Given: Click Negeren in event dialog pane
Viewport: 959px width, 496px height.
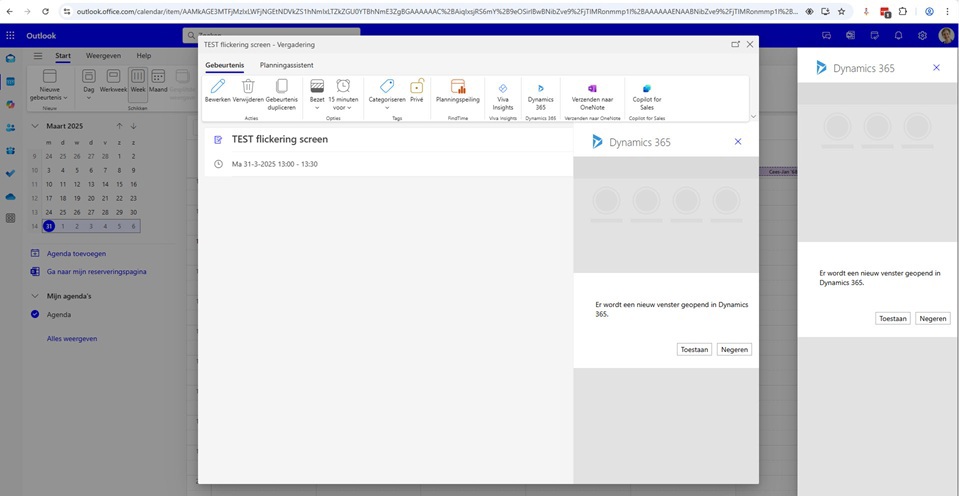Looking at the screenshot, I should pos(734,350).
